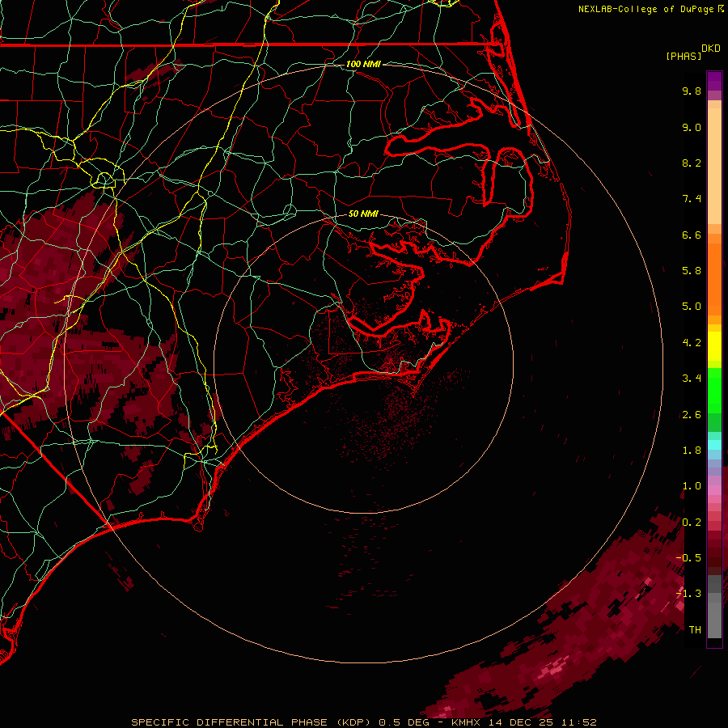Click the 0.5 DEG elevation text
The image size is (728, 728).
404,722
